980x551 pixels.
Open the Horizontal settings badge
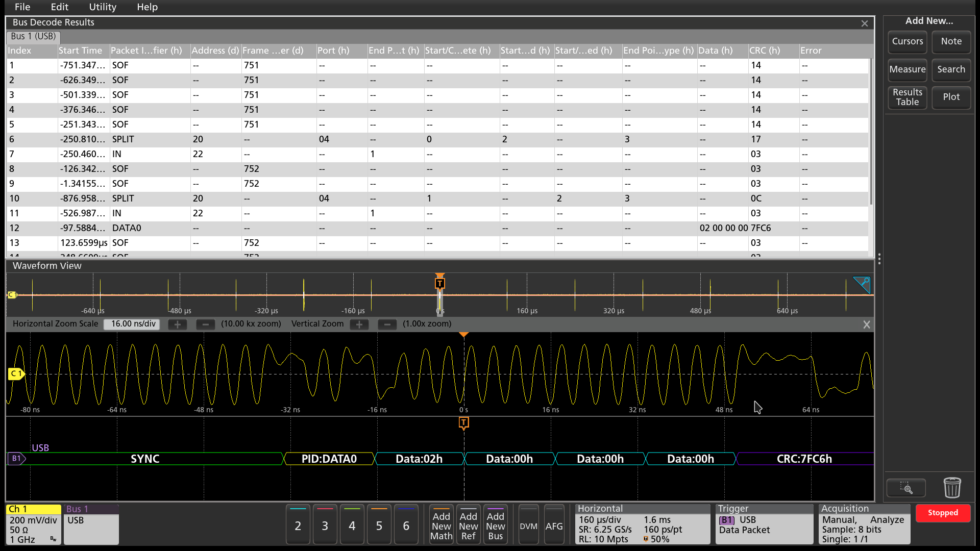click(x=642, y=524)
